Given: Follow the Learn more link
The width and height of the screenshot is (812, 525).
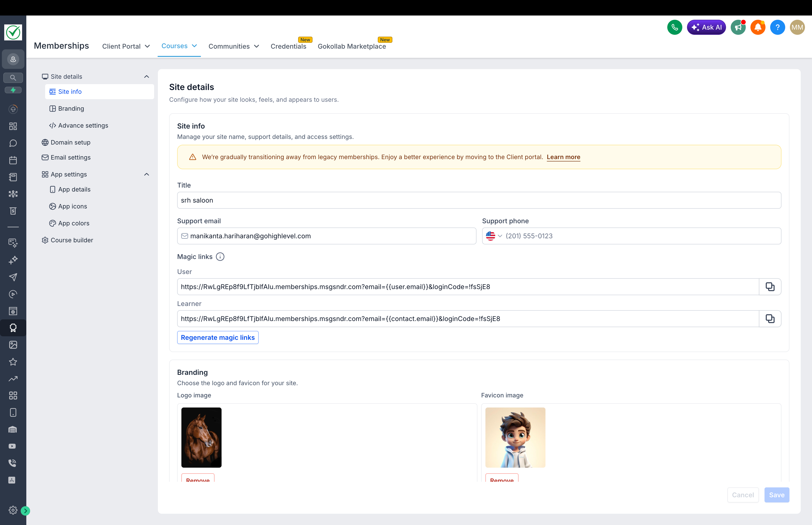Looking at the screenshot, I should click(563, 157).
